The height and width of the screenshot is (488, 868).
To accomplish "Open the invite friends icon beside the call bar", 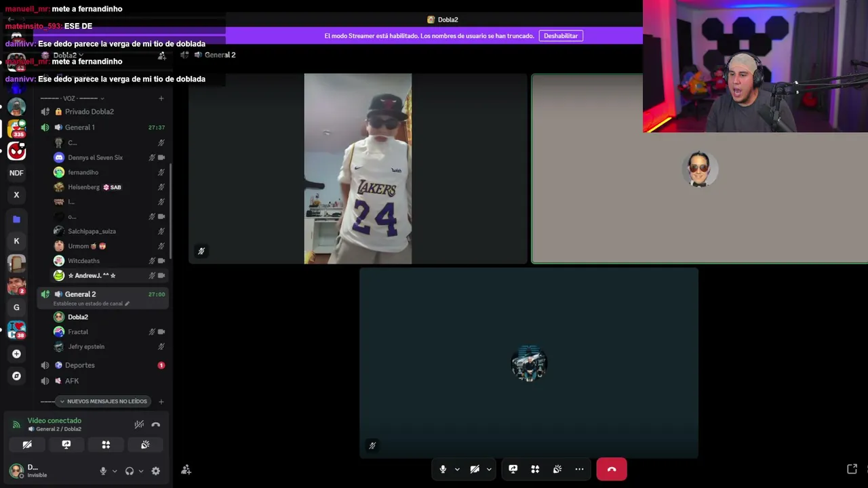I will [186, 470].
